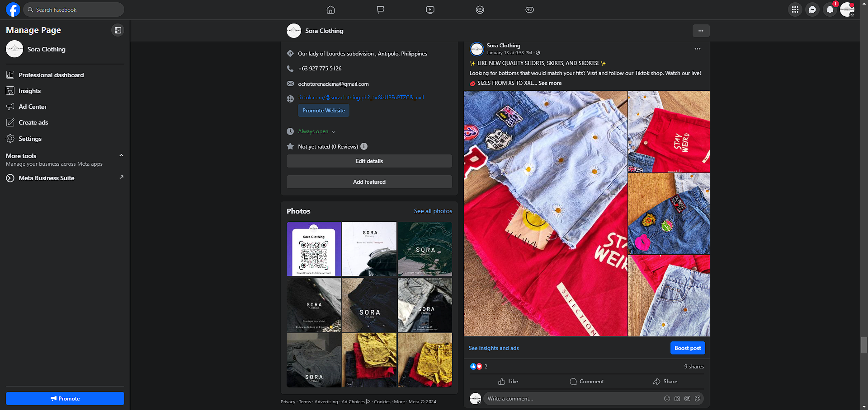
Task: Click the Edit details button
Action: click(369, 161)
